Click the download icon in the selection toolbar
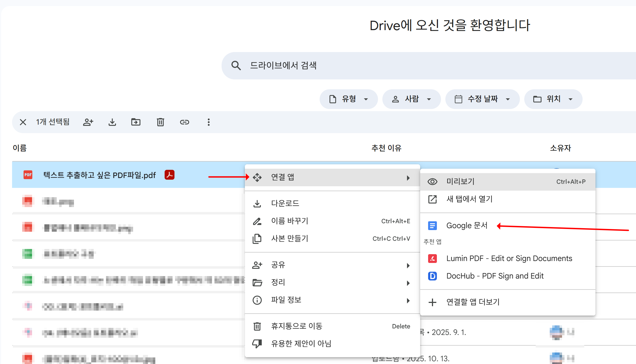636x364 pixels. coord(112,122)
